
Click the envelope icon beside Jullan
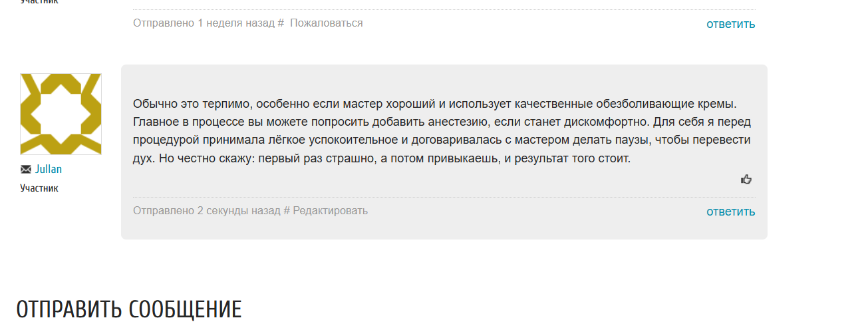pyautogui.click(x=26, y=169)
